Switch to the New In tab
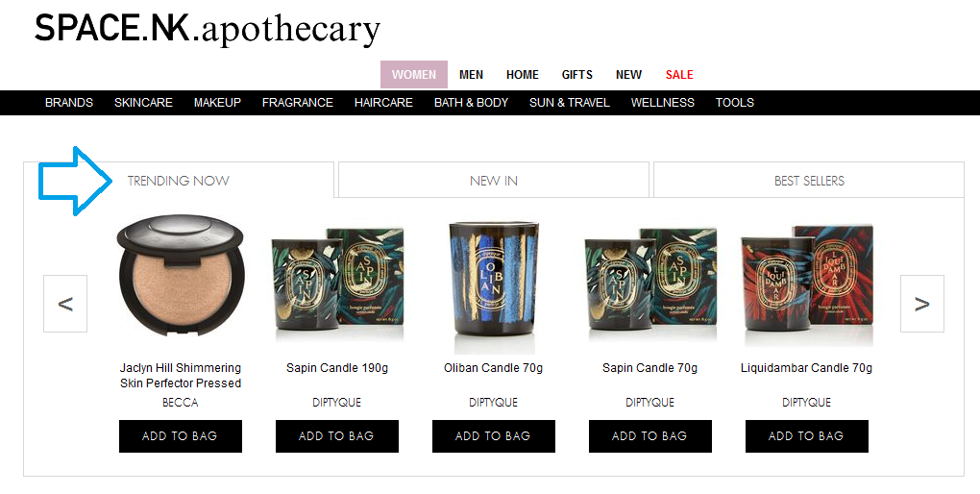The height and width of the screenshot is (494, 980). [493, 180]
